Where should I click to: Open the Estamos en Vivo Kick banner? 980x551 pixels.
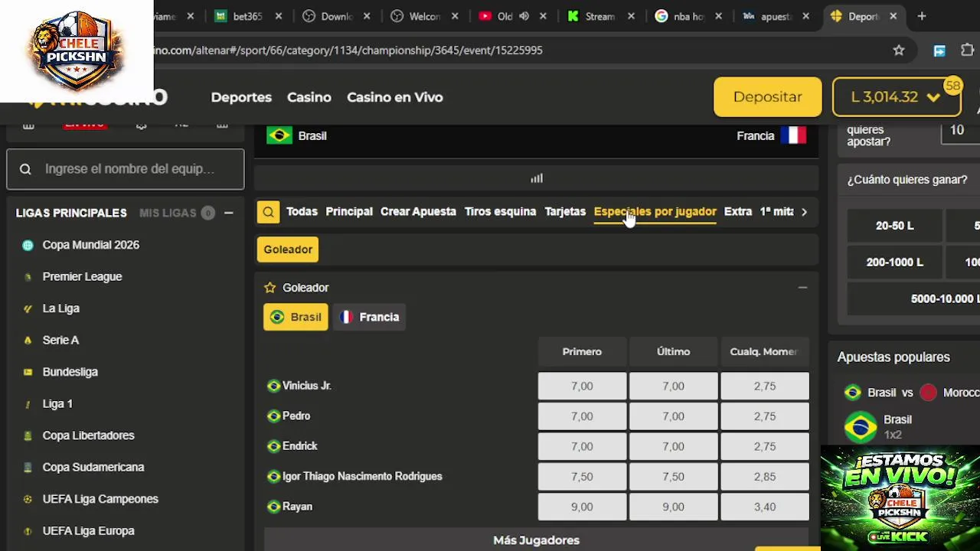click(900, 497)
